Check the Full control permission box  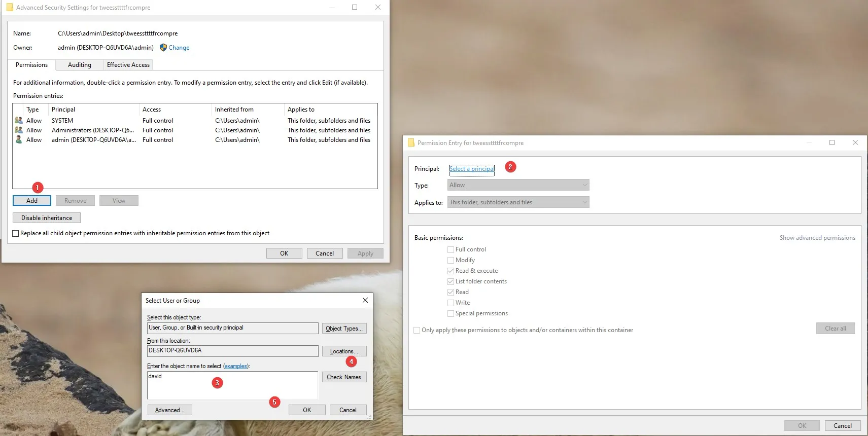pyautogui.click(x=450, y=249)
